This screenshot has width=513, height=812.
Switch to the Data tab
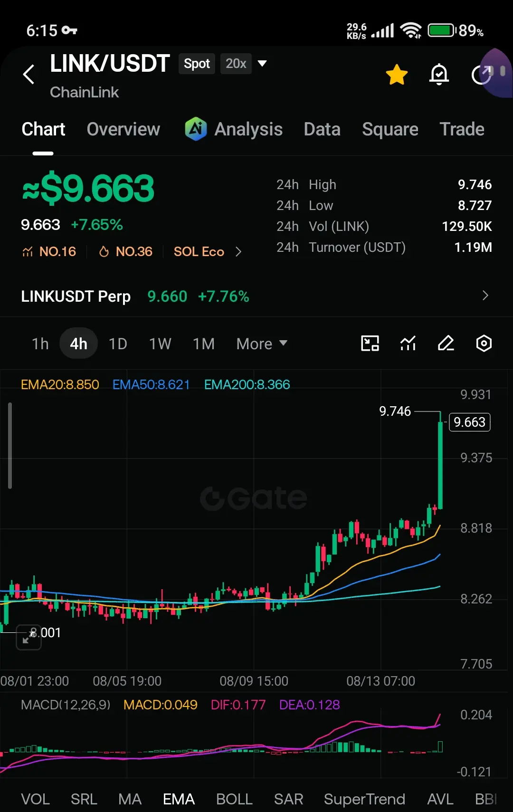point(322,129)
